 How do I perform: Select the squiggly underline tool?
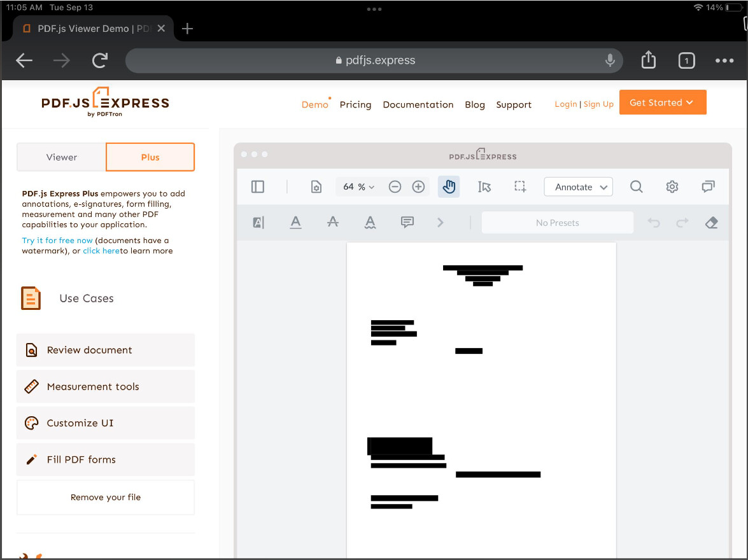tap(370, 222)
